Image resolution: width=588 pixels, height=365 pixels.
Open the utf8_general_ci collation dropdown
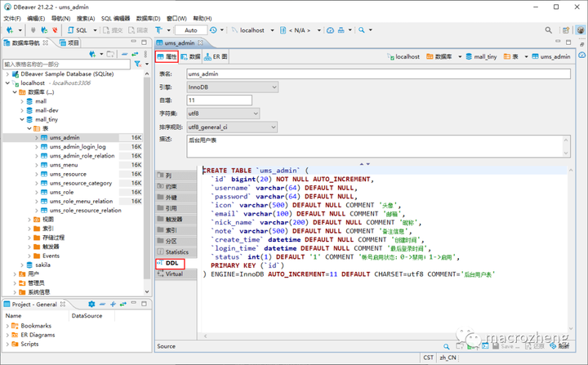pyautogui.click(x=232, y=127)
